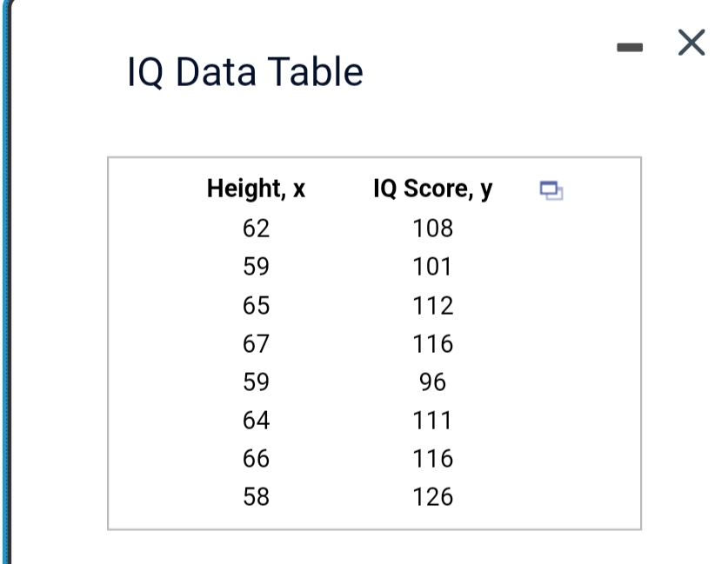The width and height of the screenshot is (728, 564).
Task: Select the Height, x column header
Action: point(257,189)
